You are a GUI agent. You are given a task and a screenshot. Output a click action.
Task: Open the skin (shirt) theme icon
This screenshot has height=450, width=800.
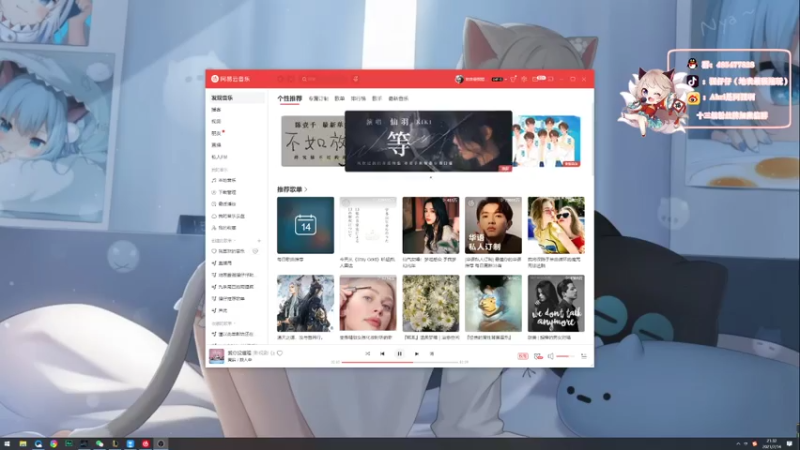(513, 79)
